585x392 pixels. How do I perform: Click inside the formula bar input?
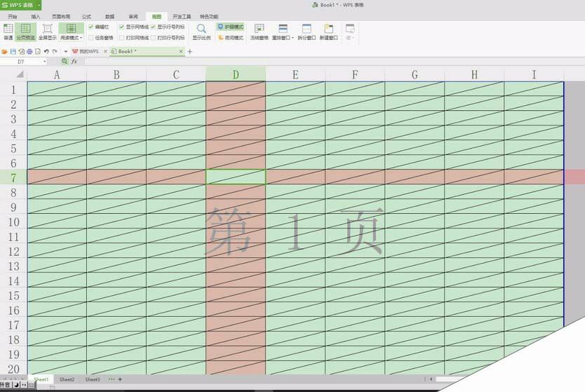[x=335, y=62]
